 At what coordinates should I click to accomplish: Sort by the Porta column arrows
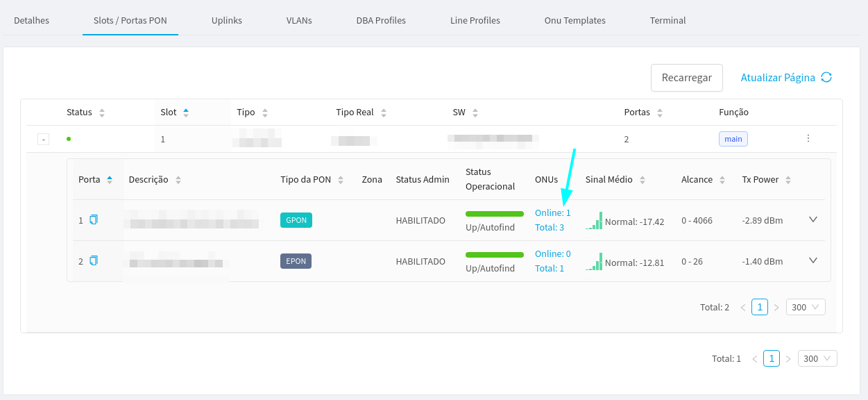[109, 180]
